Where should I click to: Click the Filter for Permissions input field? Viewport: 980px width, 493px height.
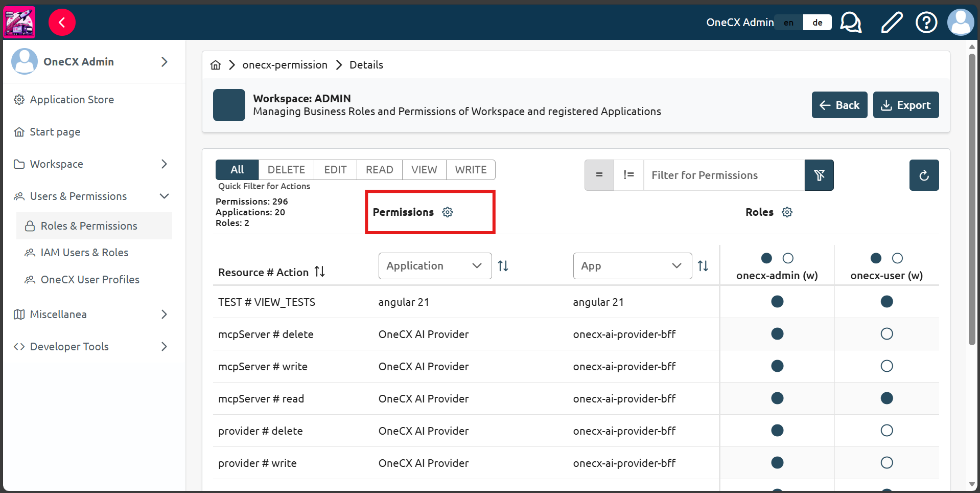tap(724, 175)
